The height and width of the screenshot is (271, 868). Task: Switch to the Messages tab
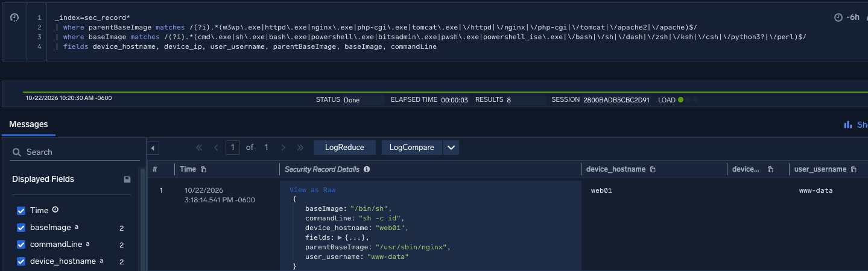point(28,125)
